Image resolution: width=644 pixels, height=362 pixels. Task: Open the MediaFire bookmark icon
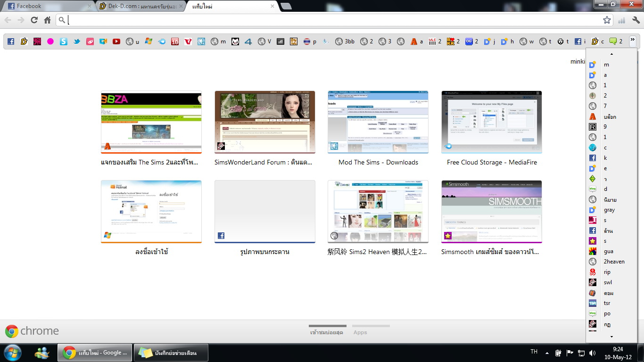pos(162,41)
